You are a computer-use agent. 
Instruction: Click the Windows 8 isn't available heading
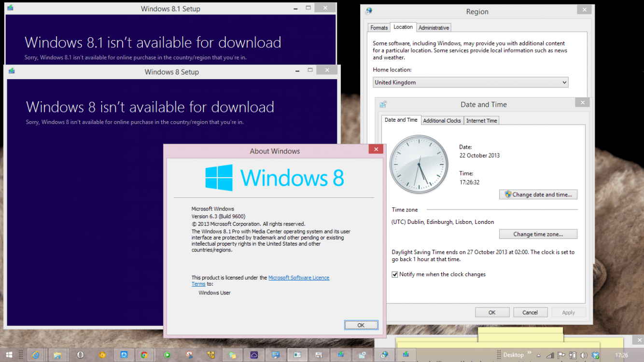tap(150, 107)
